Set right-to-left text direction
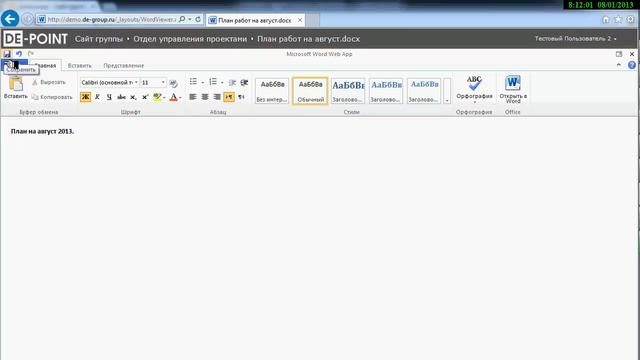Screen dimensions: 640x360 point(241,97)
